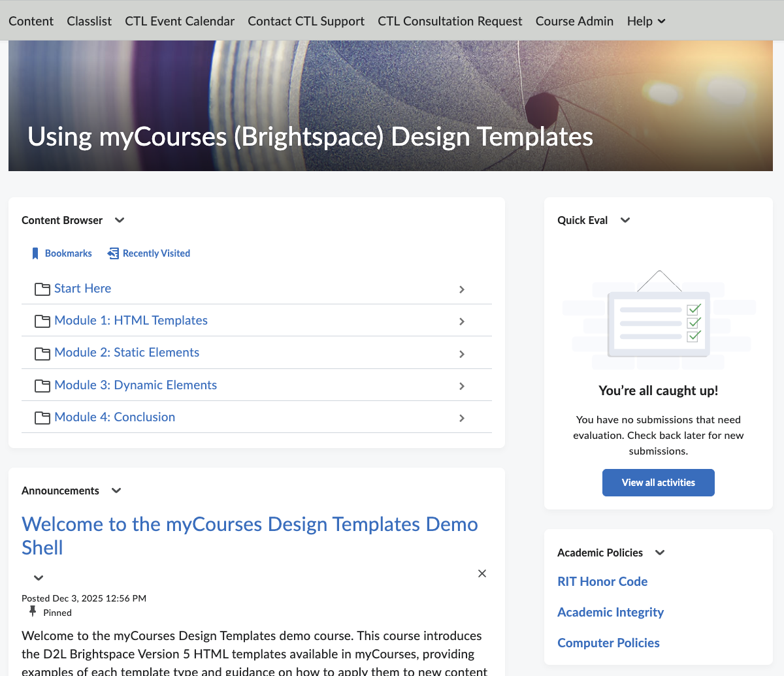
Task: Open the Quick Eval widget dropdown
Action: pyautogui.click(x=625, y=220)
